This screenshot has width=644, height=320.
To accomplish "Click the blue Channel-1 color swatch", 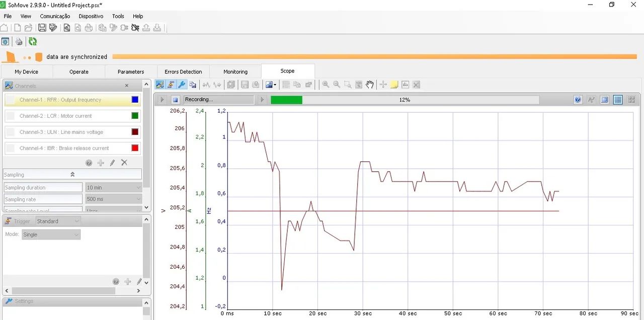I will click(x=135, y=100).
